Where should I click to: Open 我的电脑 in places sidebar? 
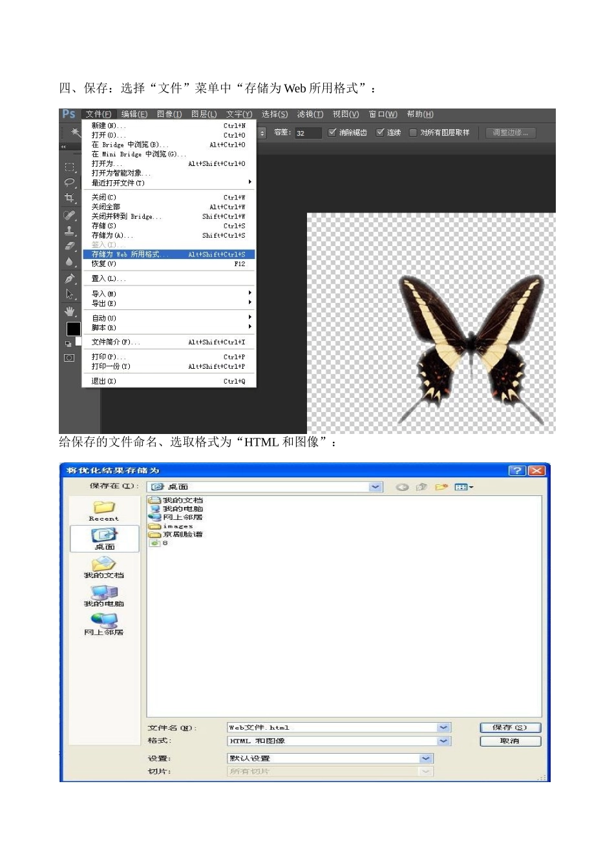point(104,596)
